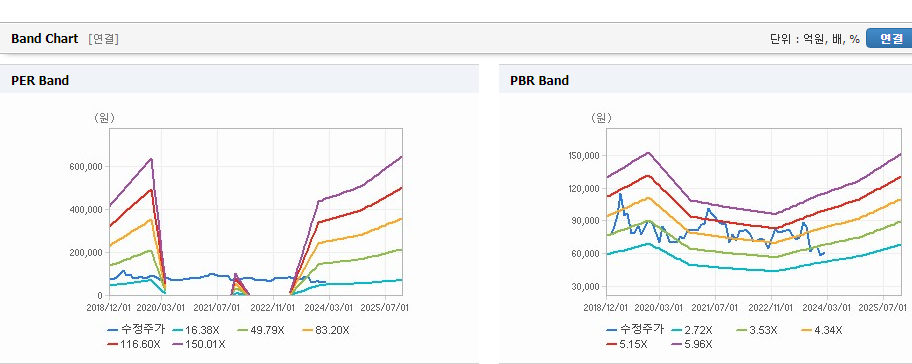Viewport: 912px width, 364px height.
Task: Click the 400,000 y-axis label in PER chart
Action: [86, 209]
